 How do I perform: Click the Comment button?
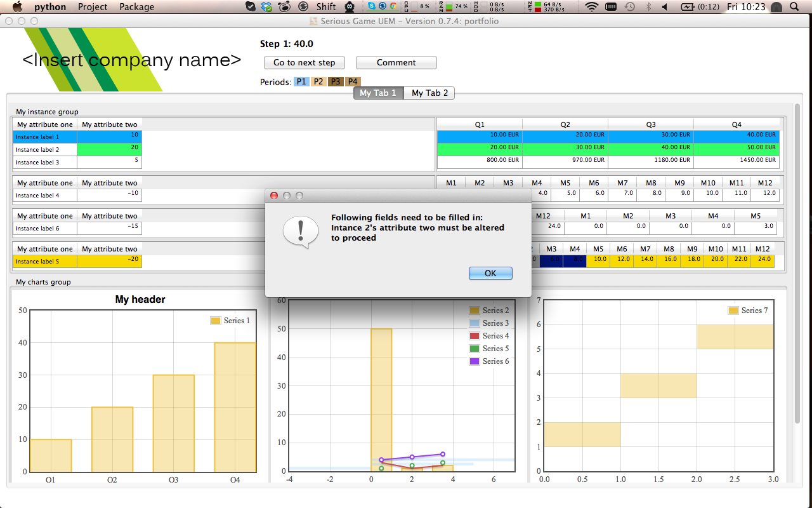(396, 62)
